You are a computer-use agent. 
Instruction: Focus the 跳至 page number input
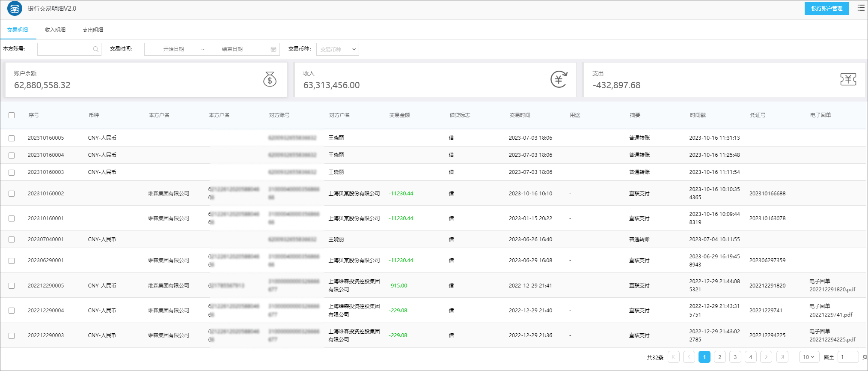tap(848, 357)
